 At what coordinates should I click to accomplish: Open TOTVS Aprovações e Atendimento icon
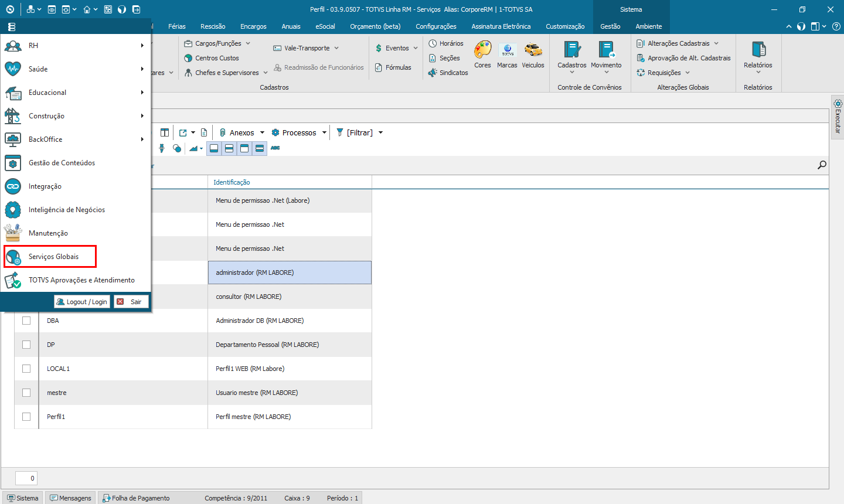click(x=13, y=280)
